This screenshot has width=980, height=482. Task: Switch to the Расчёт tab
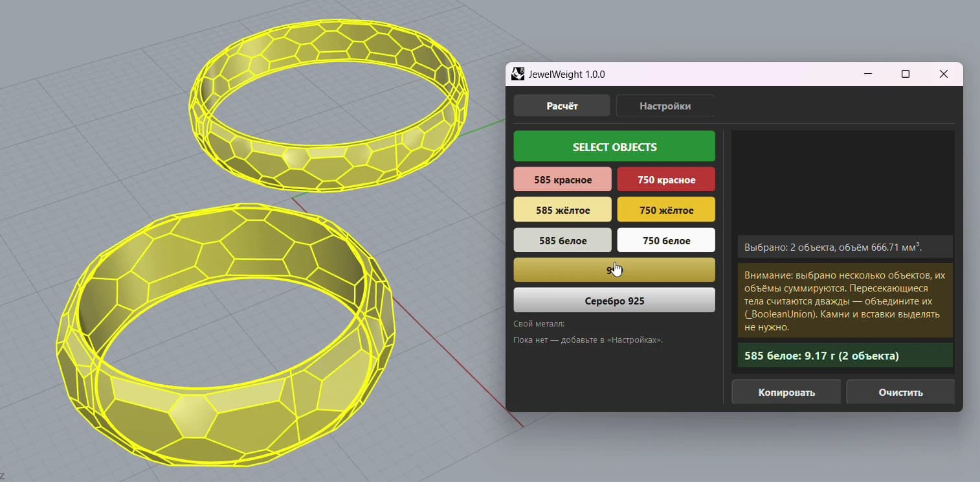coord(562,106)
